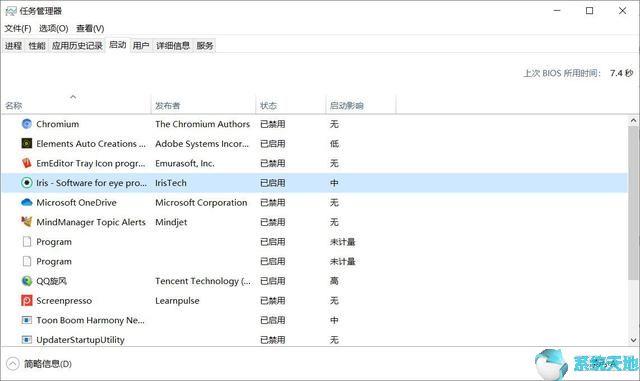Screen dimensions: 640x381
Task: Click the 中 impact of Iris row
Action: pos(334,183)
